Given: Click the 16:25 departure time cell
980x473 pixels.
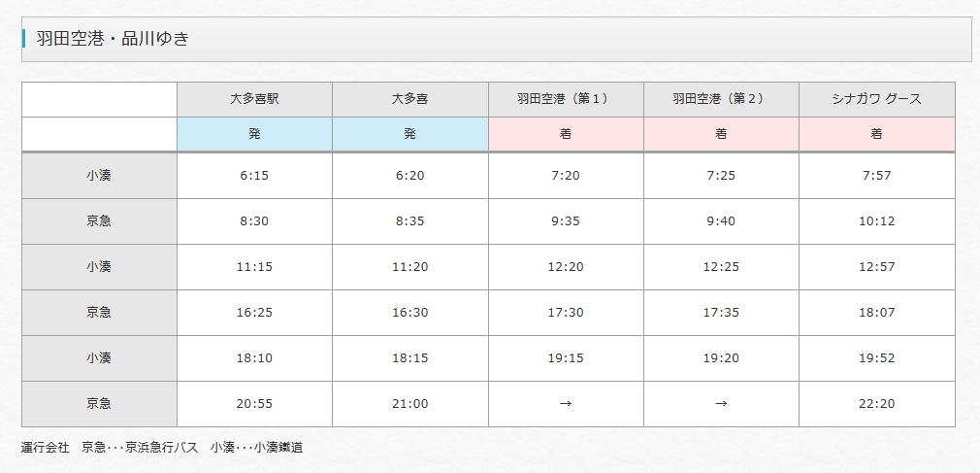Looking at the screenshot, I should pos(254,313).
